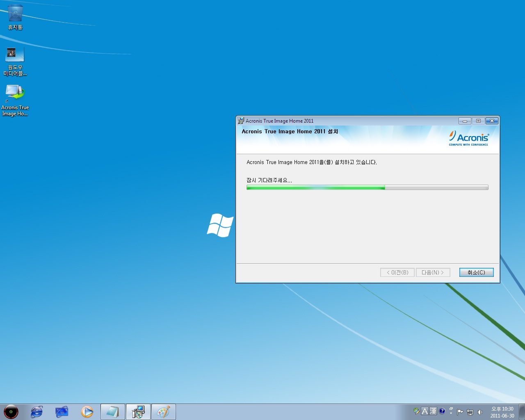Maximize the Acronis installer window
The image size is (525, 420).
[478, 121]
